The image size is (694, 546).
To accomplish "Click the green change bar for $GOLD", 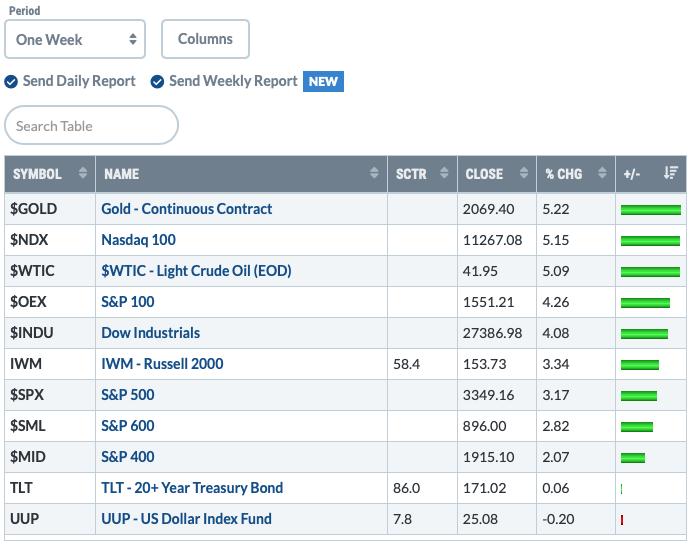I will click(651, 210).
